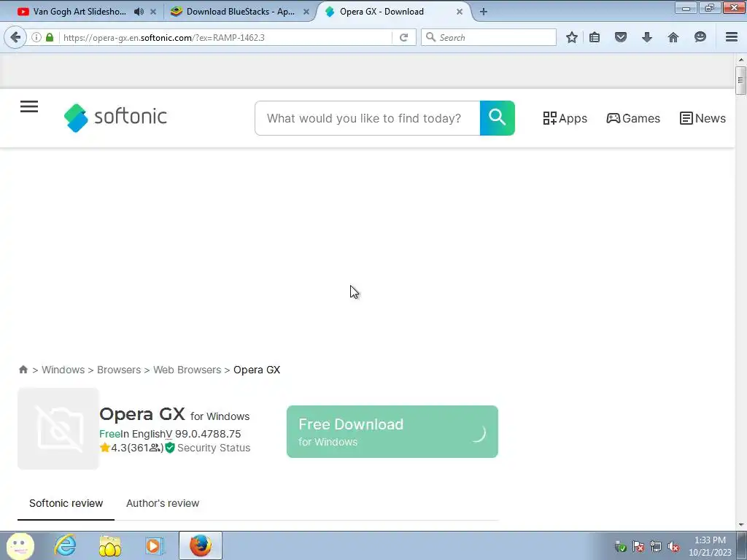Click the scrollbar down arrow
Screen dimensions: 747x560
(740, 525)
